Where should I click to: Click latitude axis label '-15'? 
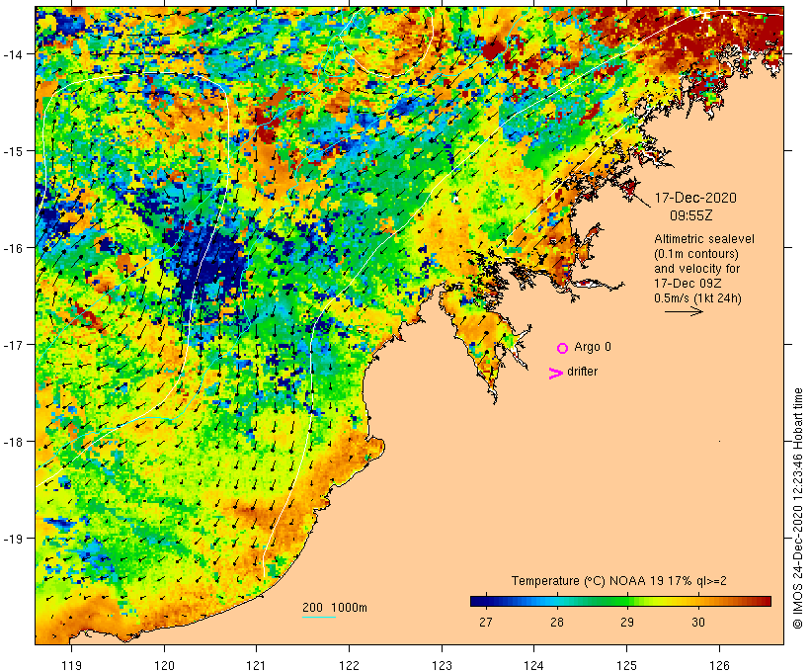13,151
